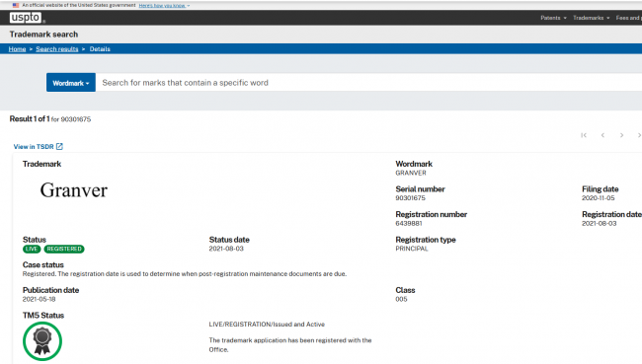Select the registration type PRINCIPAL
The image size is (642, 364).
[412, 249]
